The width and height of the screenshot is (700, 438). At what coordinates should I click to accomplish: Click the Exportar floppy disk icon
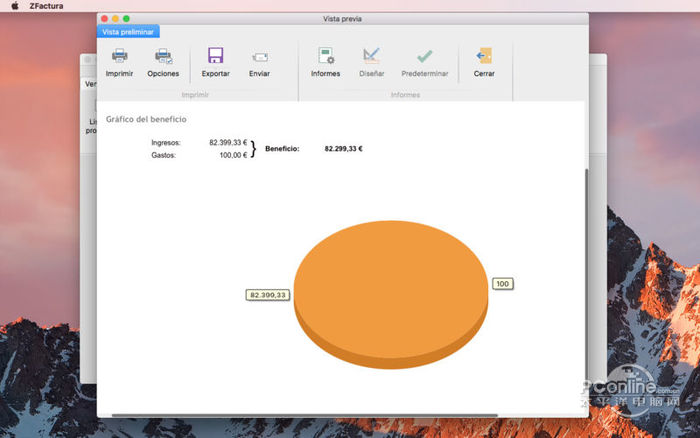pos(215,57)
